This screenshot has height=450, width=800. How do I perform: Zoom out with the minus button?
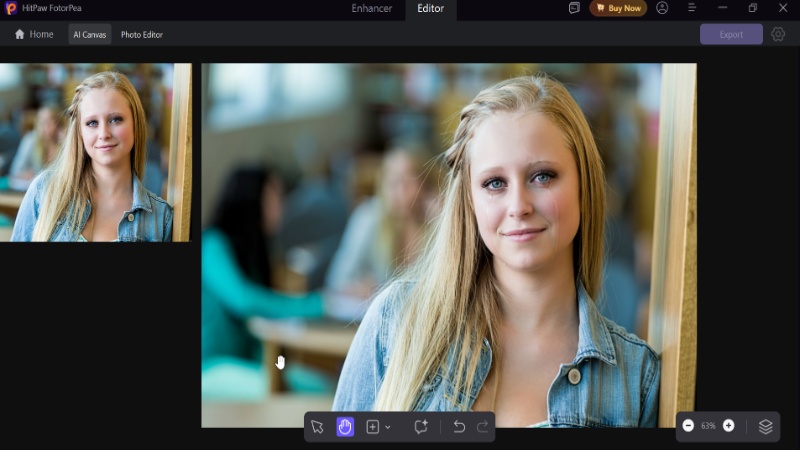point(688,426)
